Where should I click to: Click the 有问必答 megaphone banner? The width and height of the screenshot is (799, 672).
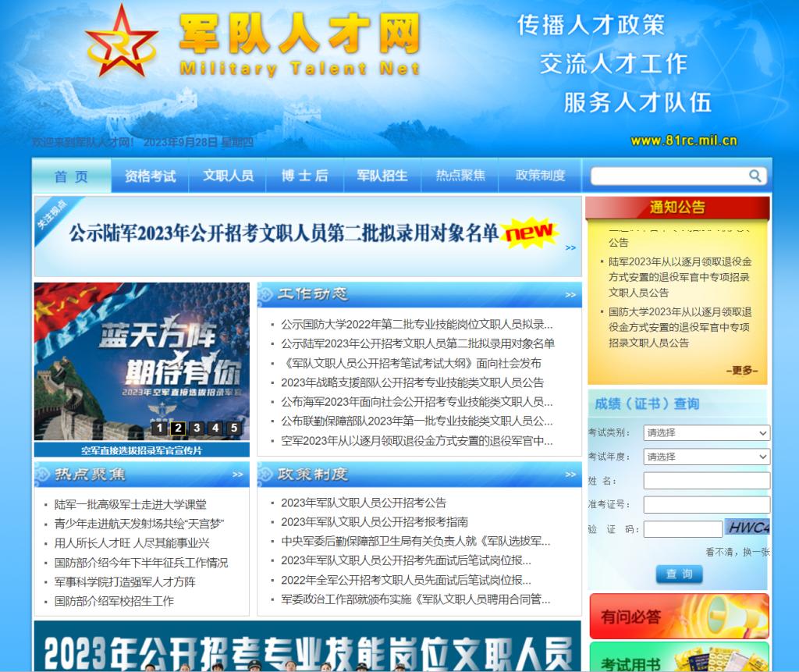pos(679,617)
